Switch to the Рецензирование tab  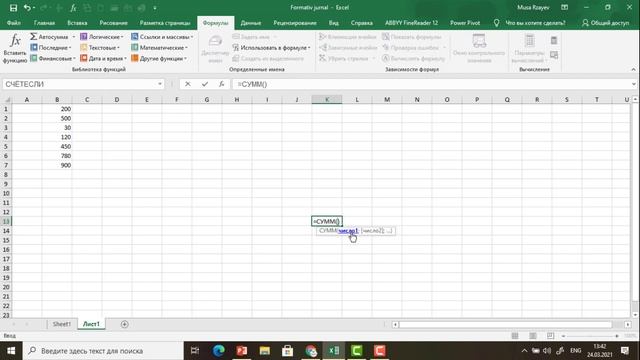pyautogui.click(x=295, y=23)
